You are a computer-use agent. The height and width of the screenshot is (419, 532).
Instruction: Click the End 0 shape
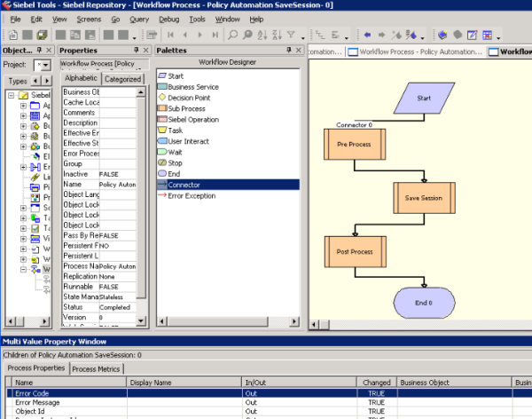click(424, 303)
